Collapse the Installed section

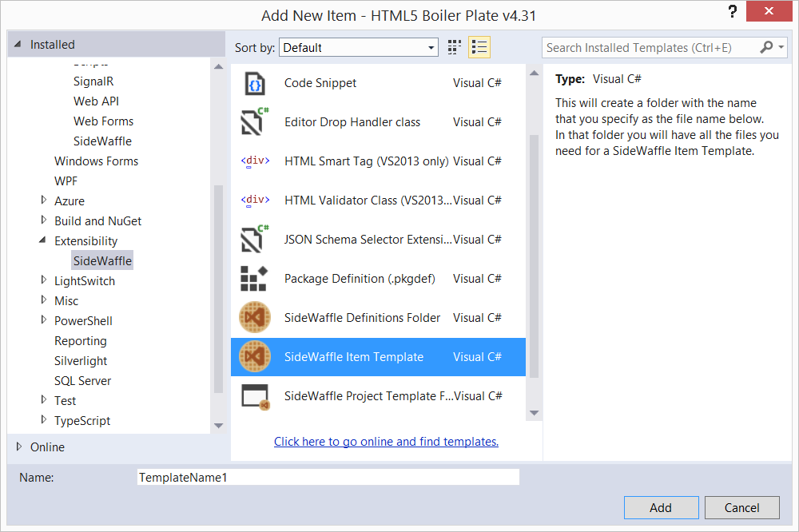pyautogui.click(x=18, y=45)
